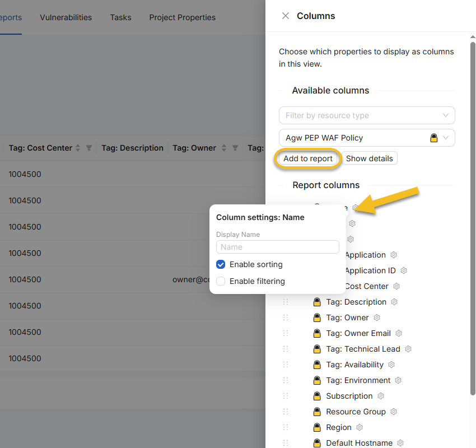Expand the Agw PEP WAF Policy dropdown
Screen dimensions: 476x448
(x=367, y=138)
